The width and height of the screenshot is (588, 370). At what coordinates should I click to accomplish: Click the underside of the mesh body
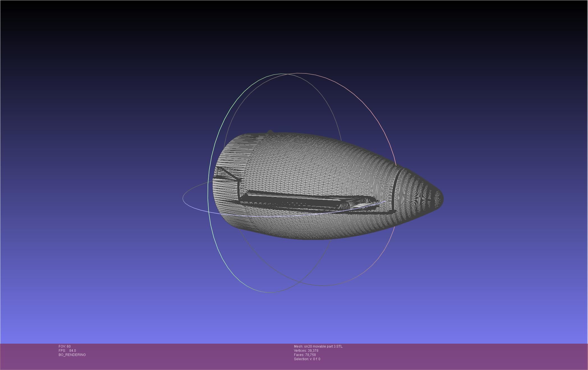[x=309, y=228]
